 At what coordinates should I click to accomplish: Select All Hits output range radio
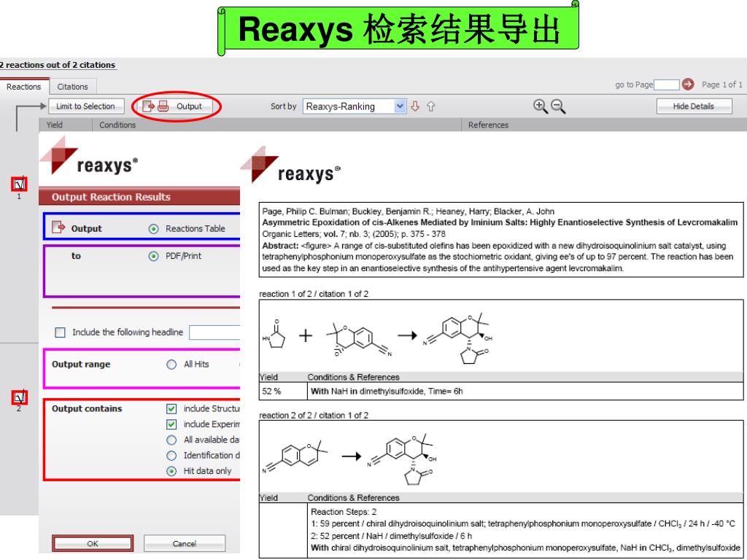coord(171,365)
